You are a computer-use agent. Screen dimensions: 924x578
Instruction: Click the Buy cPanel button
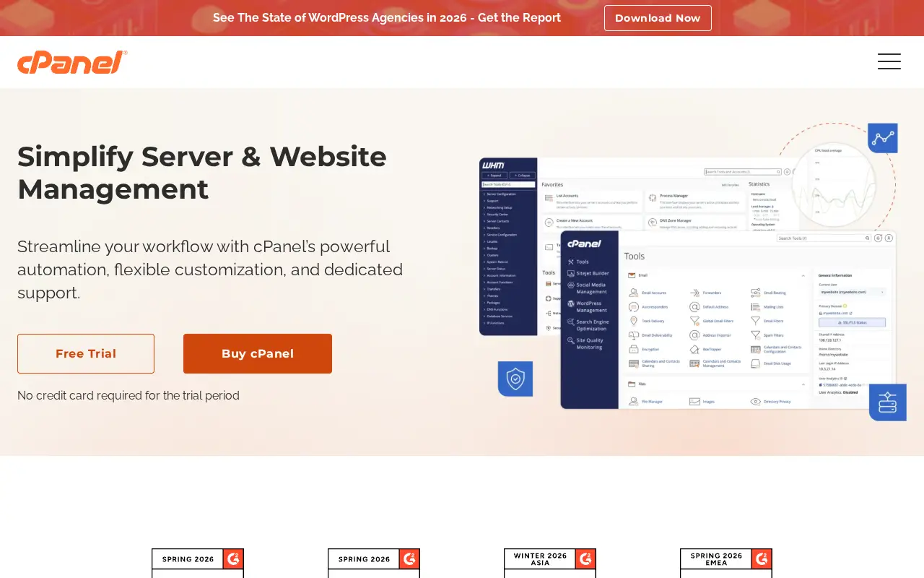tap(258, 353)
